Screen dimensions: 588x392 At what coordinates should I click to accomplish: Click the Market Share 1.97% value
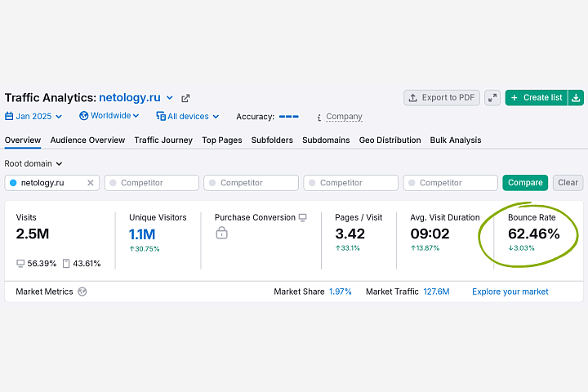coord(340,292)
